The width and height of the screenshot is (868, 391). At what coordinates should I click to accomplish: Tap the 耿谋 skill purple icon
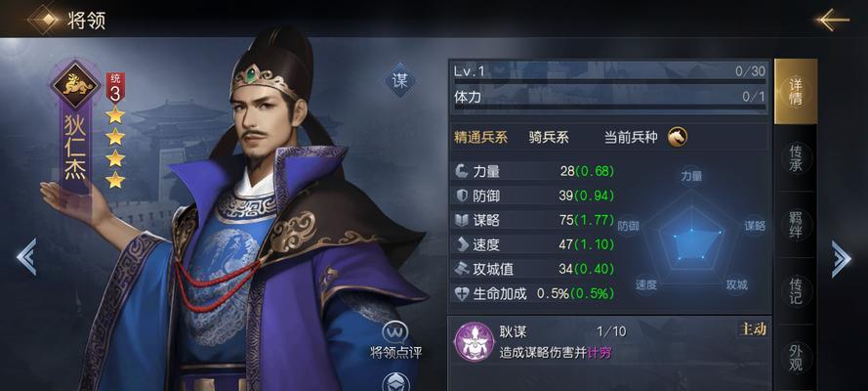pyautogui.click(x=475, y=342)
